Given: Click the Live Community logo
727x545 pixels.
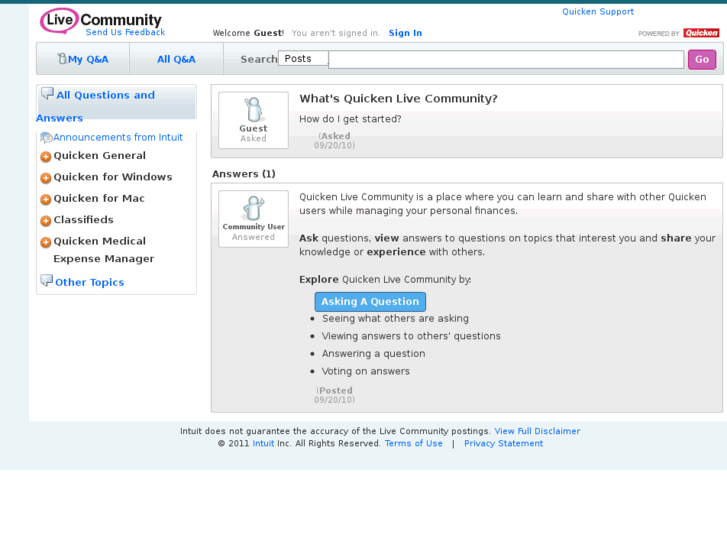Looking at the screenshot, I should click(x=101, y=20).
